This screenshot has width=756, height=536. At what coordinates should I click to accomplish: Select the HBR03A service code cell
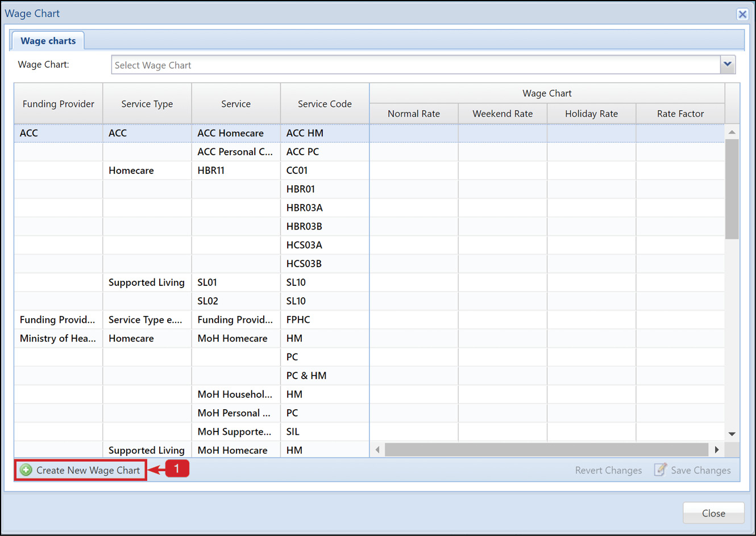coord(325,207)
